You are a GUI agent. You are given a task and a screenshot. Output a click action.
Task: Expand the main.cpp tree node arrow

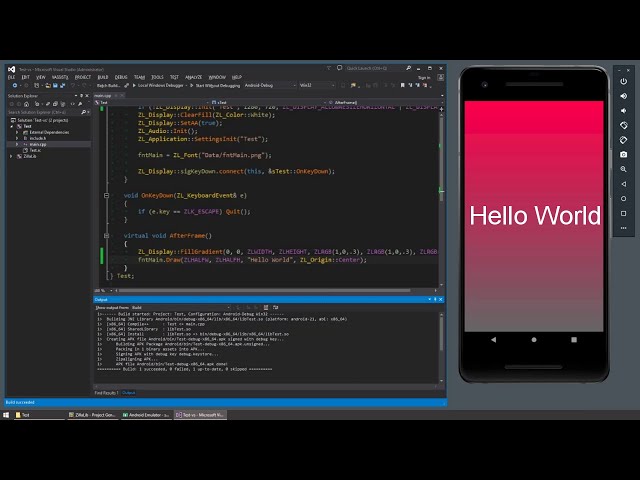pyautogui.click(x=17, y=144)
